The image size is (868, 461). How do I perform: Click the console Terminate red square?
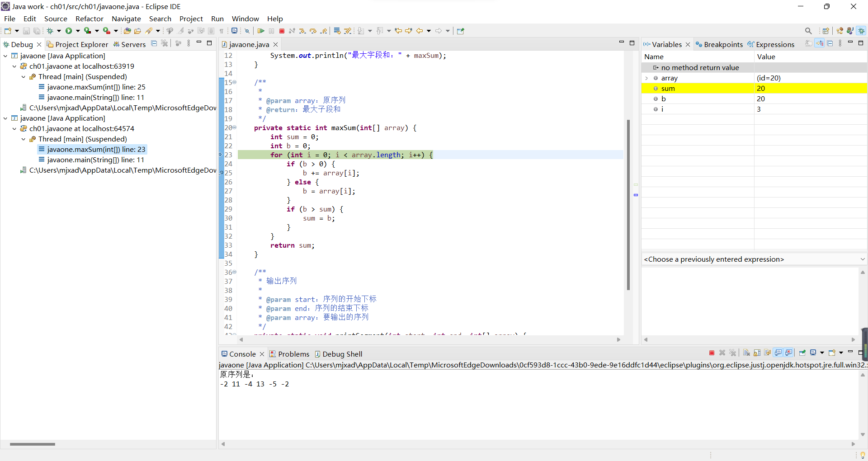pyautogui.click(x=712, y=353)
